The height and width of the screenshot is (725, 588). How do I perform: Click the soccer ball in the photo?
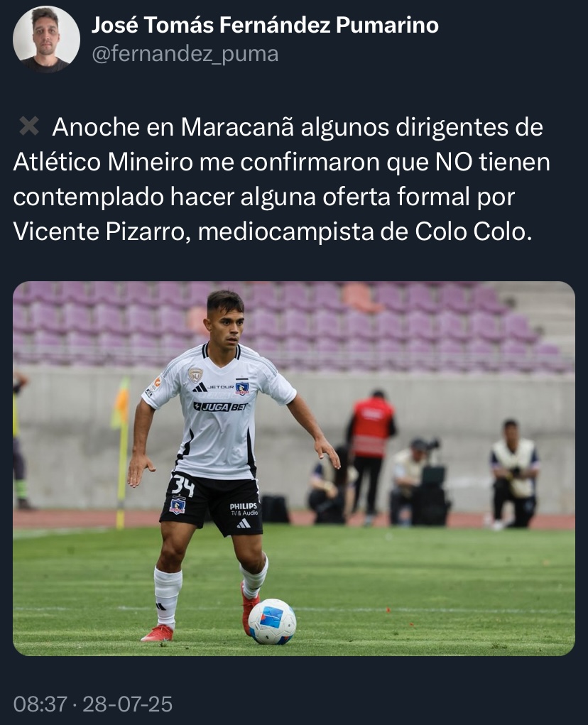(272, 621)
